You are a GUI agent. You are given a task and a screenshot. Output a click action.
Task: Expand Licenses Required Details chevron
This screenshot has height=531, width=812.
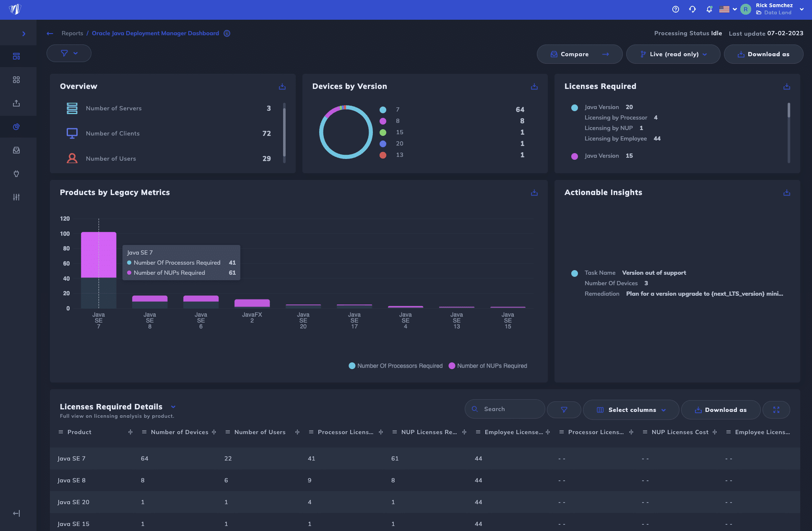coord(173,407)
